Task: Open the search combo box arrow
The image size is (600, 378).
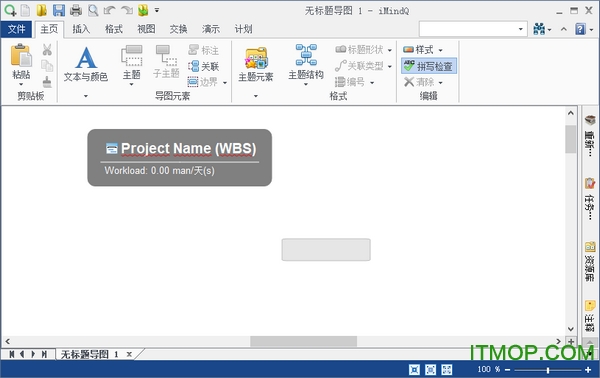Action: 520,29
